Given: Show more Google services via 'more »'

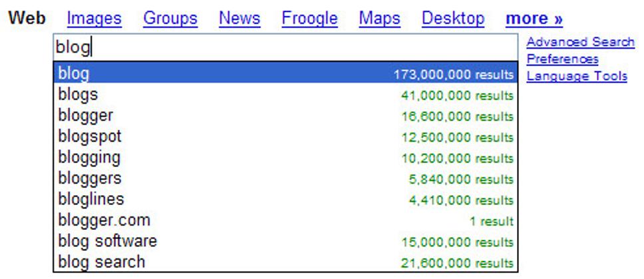Looking at the screenshot, I should pos(534,19).
